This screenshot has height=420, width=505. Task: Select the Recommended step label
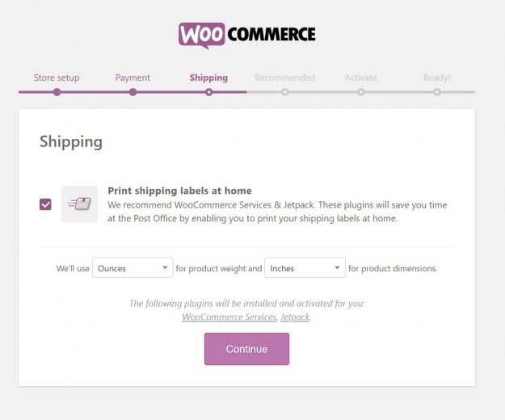coord(284,78)
